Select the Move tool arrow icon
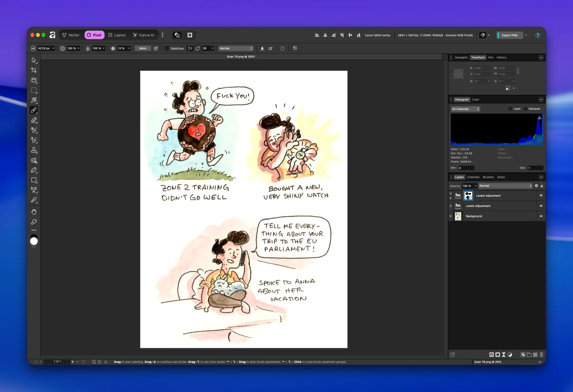Image resolution: width=573 pixels, height=392 pixels. tap(34, 60)
